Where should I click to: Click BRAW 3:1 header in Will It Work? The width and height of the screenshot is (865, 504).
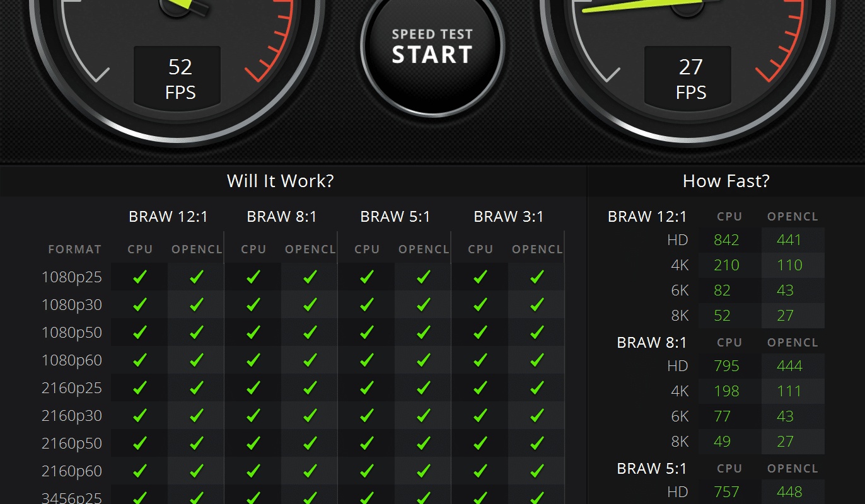point(509,217)
